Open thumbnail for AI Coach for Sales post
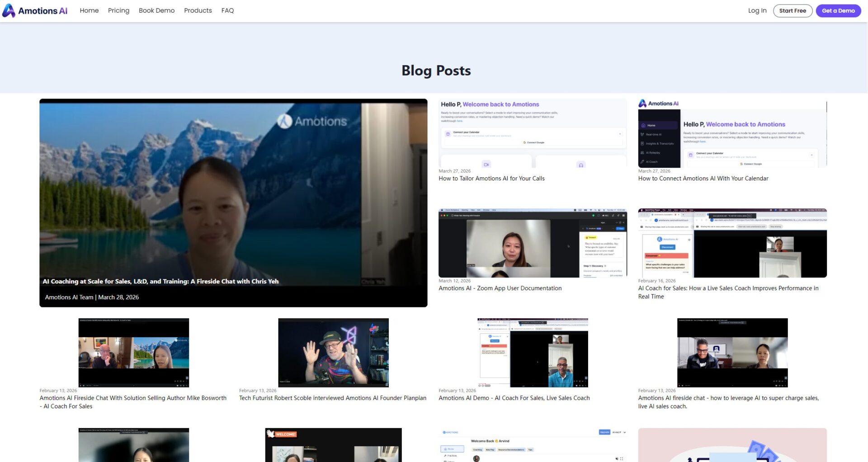Image resolution: width=868 pixels, height=462 pixels. 732,243
